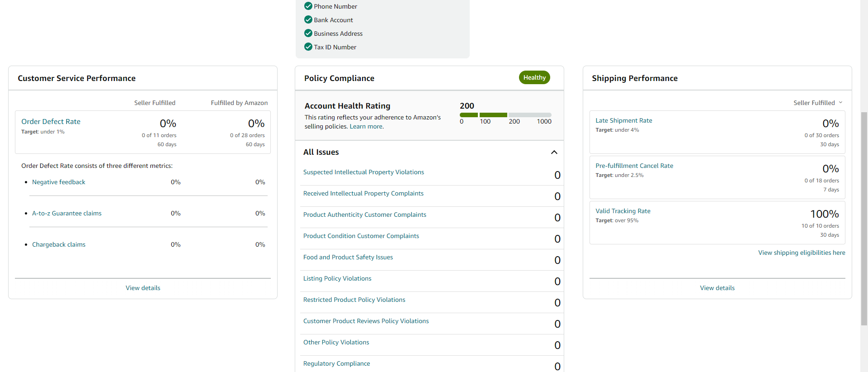Click View shipping eligibilities here
This screenshot has width=868, height=372.
pos(802,253)
